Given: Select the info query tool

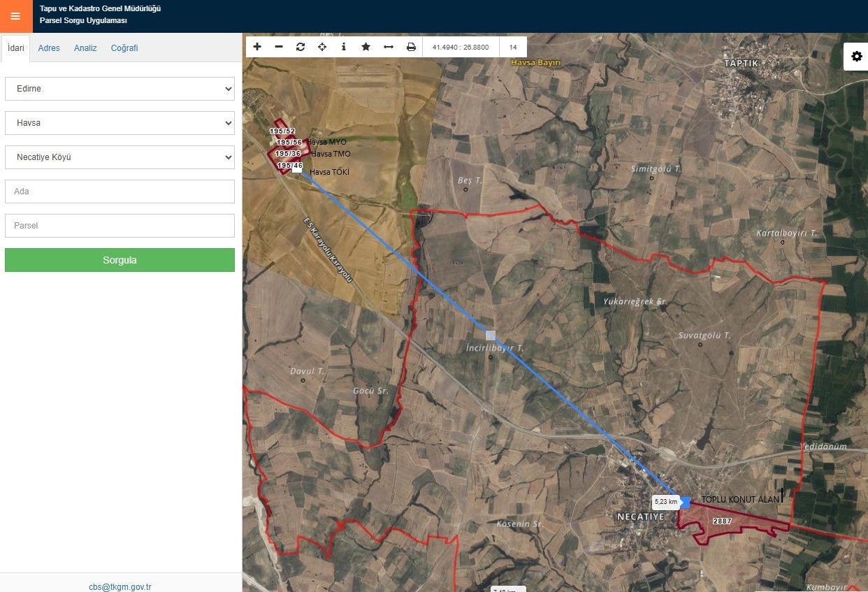Looking at the screenshot, I should (344, 47).
